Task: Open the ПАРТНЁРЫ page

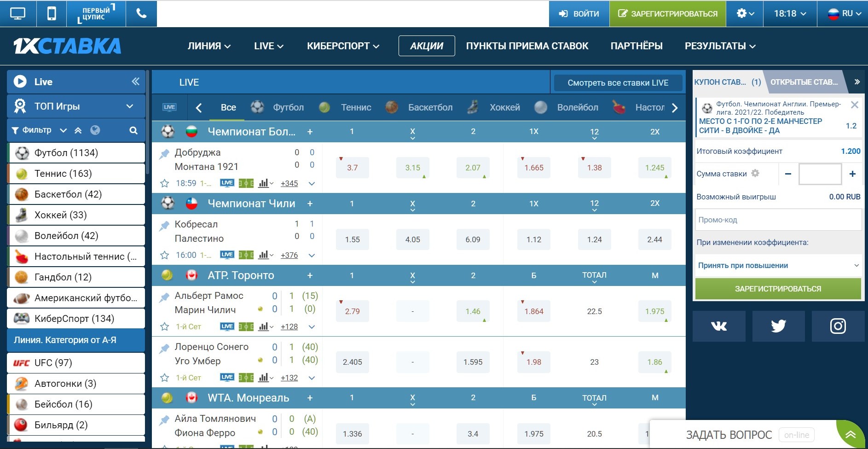Action: 637,46
